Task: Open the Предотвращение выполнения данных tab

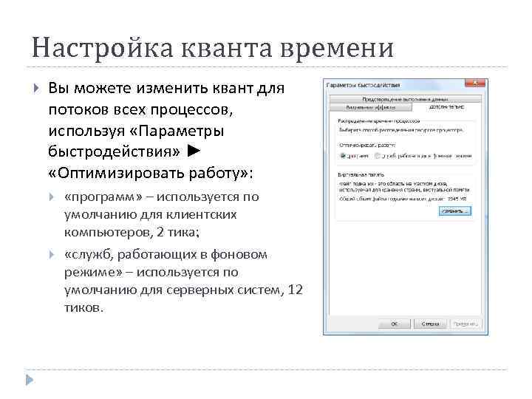Action: [406, 99]
